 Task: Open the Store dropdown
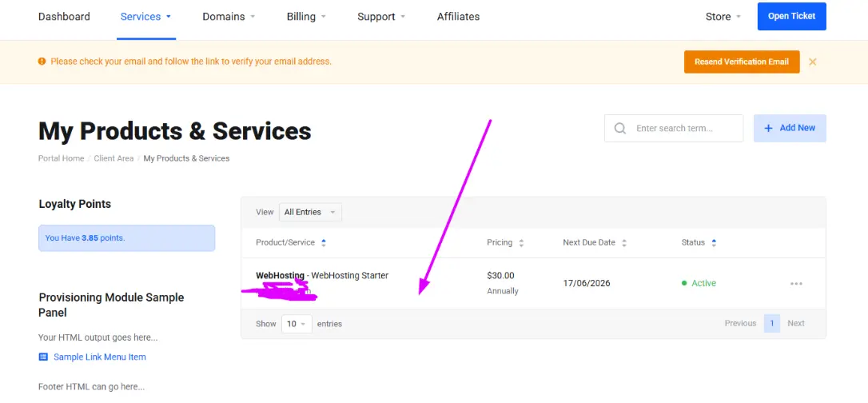(x=723, y=17)
